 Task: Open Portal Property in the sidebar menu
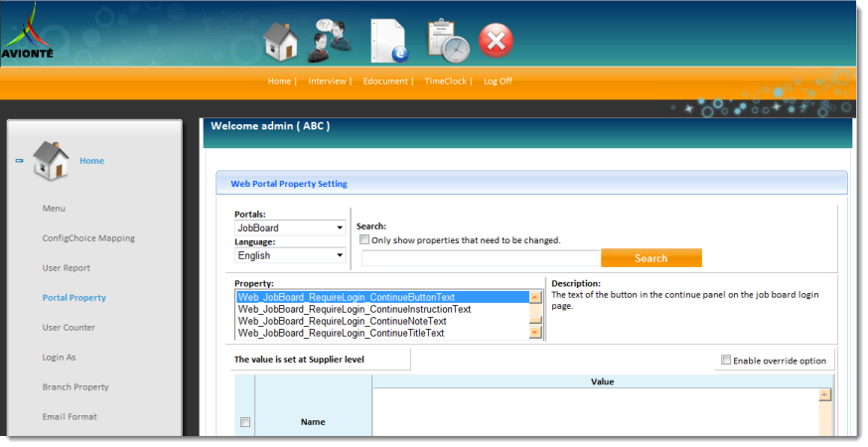click(73, 298)
